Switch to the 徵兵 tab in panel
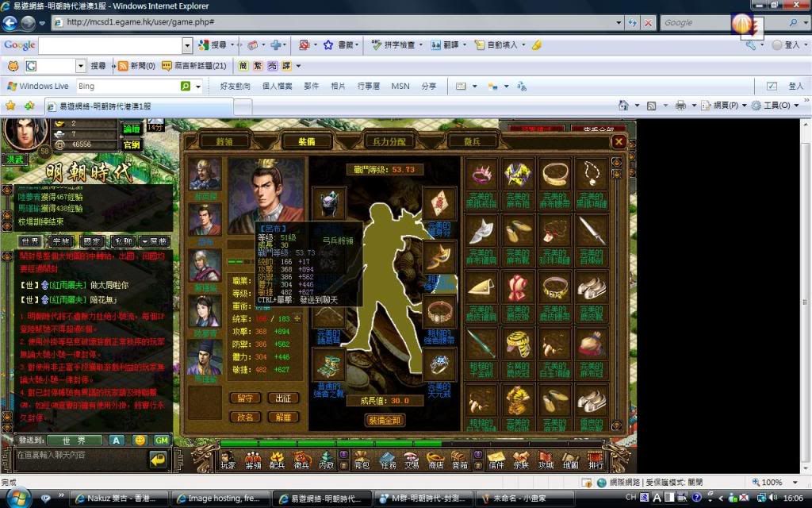Image resolution: width=812 pixels, height=508 pixels. pyautogui.click(x=473, y=141)
